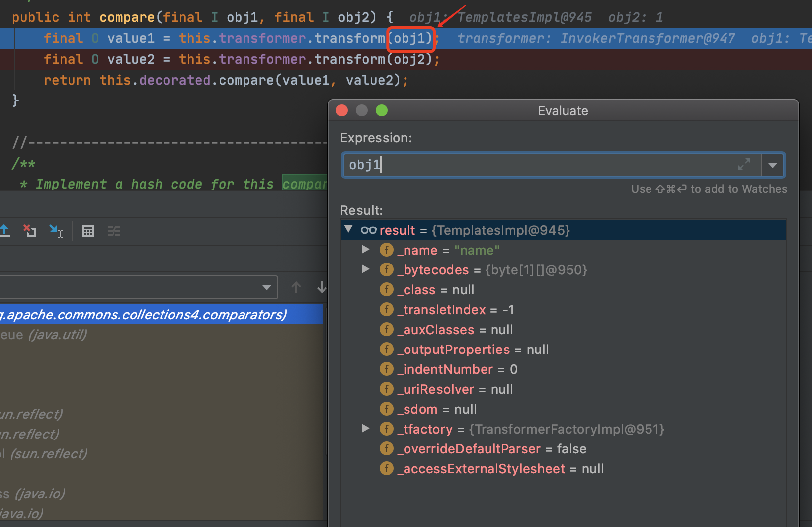Select the collections4.comparators stack frame
This screenshot has width=812, height=527.
pos(149,315)
